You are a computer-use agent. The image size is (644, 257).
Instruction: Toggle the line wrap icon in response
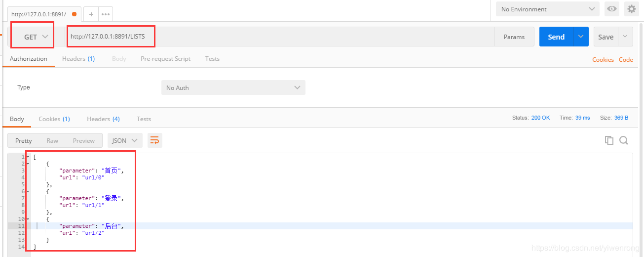click(154, 140)
